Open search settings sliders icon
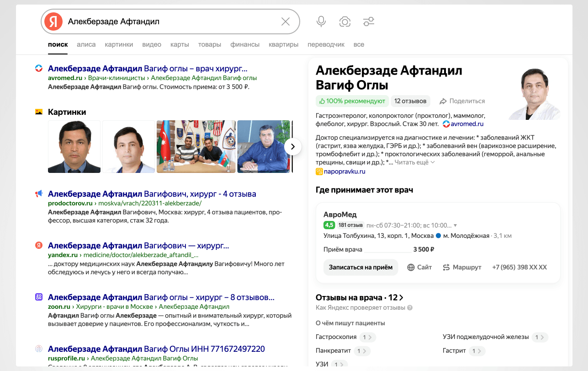Screen dimensions: 588x371 point(368,22)
